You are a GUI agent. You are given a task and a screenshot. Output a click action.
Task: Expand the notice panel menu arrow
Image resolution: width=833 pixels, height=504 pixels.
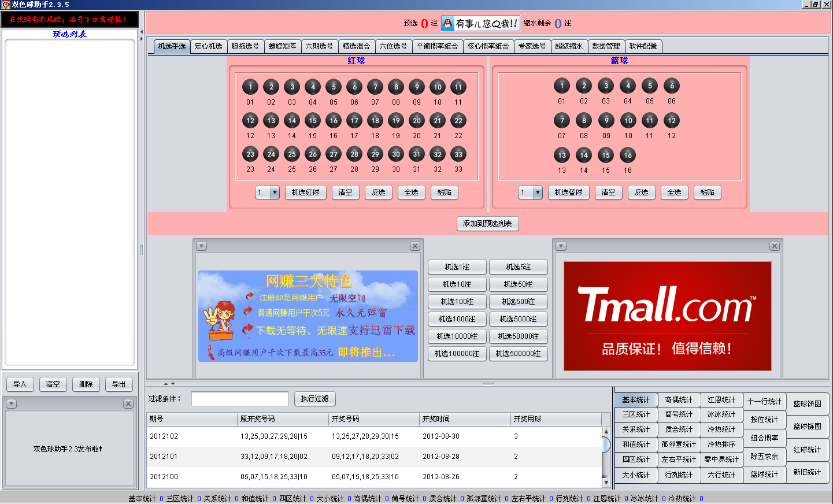(x=12, y=404)
